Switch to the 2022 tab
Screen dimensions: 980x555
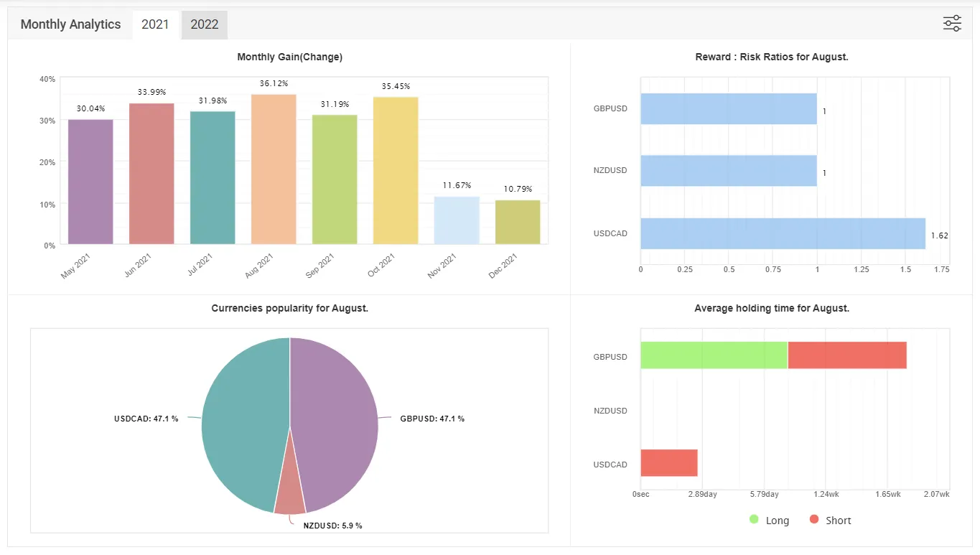tap(205, 24)
